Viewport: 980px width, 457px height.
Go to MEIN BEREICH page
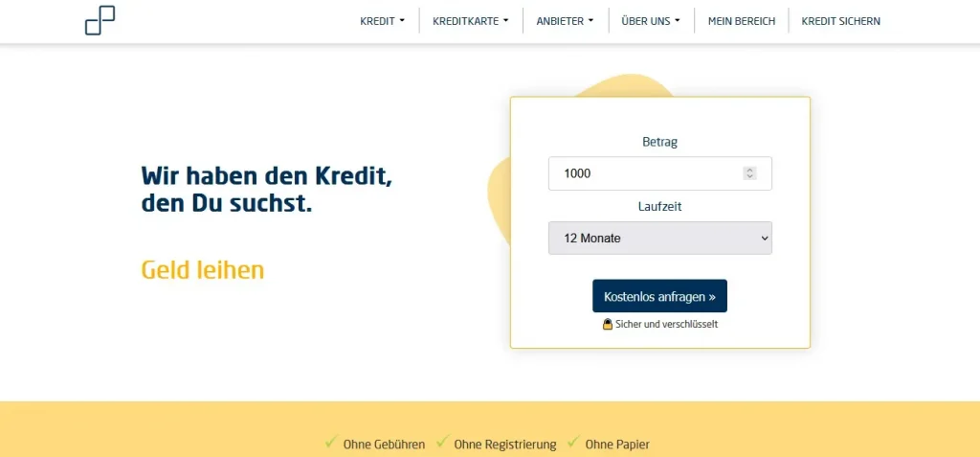742,21
